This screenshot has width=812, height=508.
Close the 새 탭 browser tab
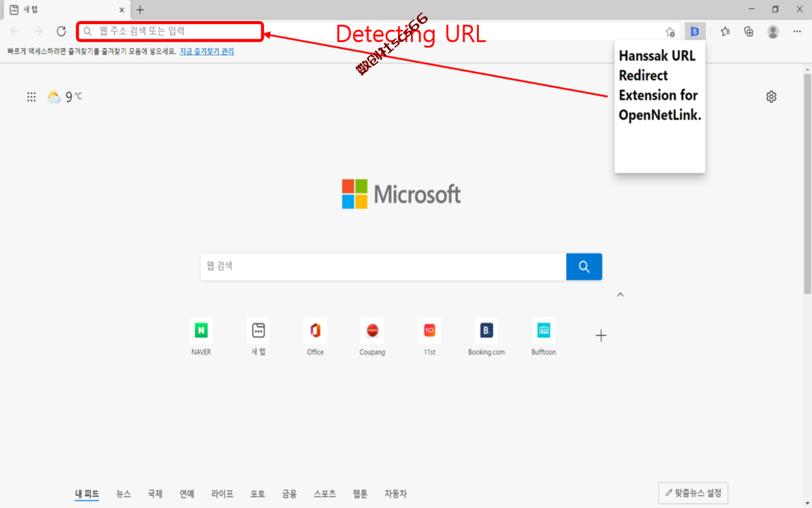point(122,10)
